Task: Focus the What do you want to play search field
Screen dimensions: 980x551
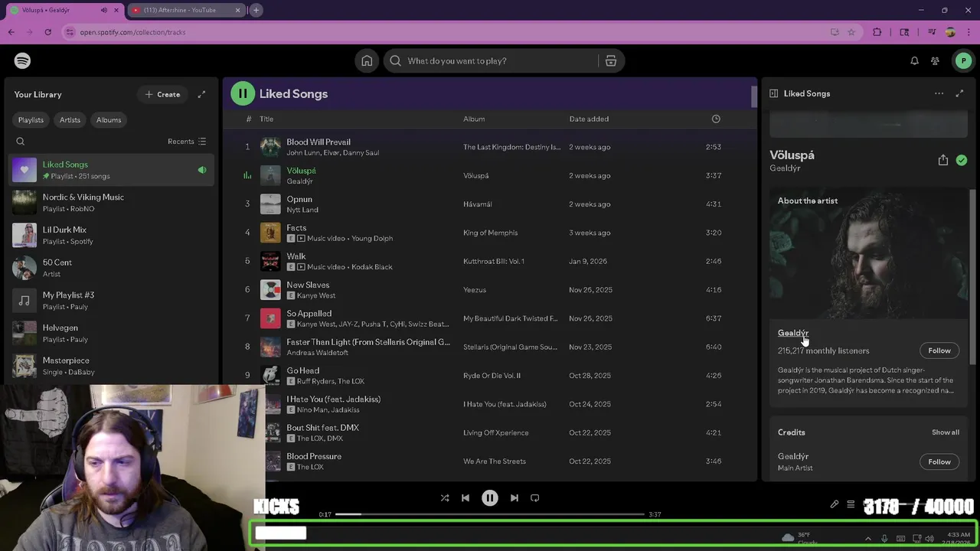Action: click(490, 60)
